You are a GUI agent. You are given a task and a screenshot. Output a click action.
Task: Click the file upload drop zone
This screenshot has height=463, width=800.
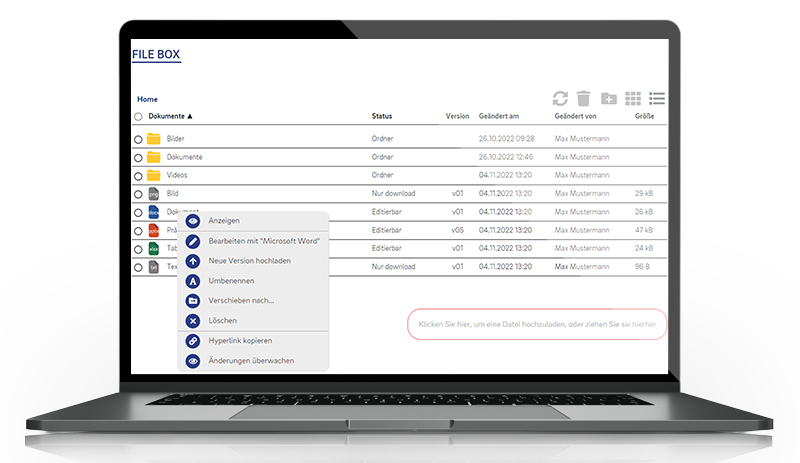(x=536, y=325)
